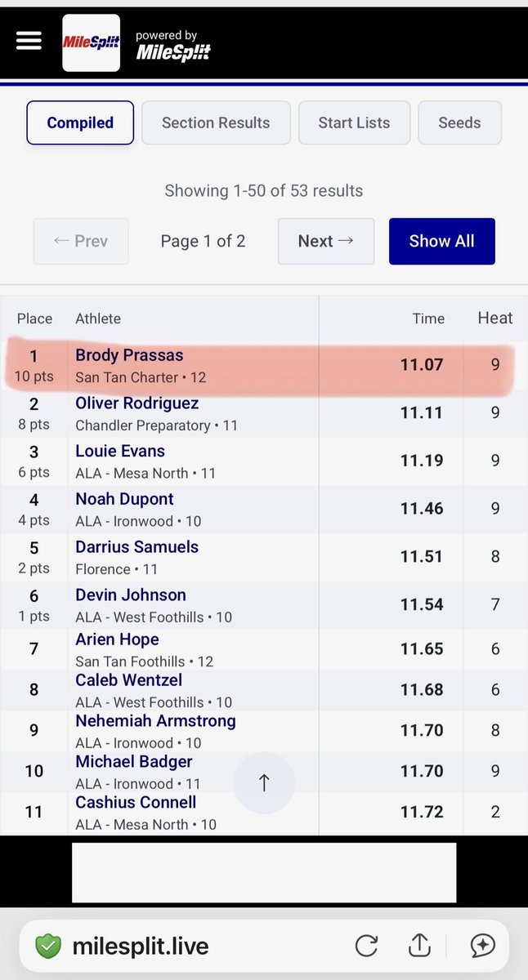Reload the page with the refresh icon
The height and width of the screenshot is (980, 528).
tap(366, 946)
